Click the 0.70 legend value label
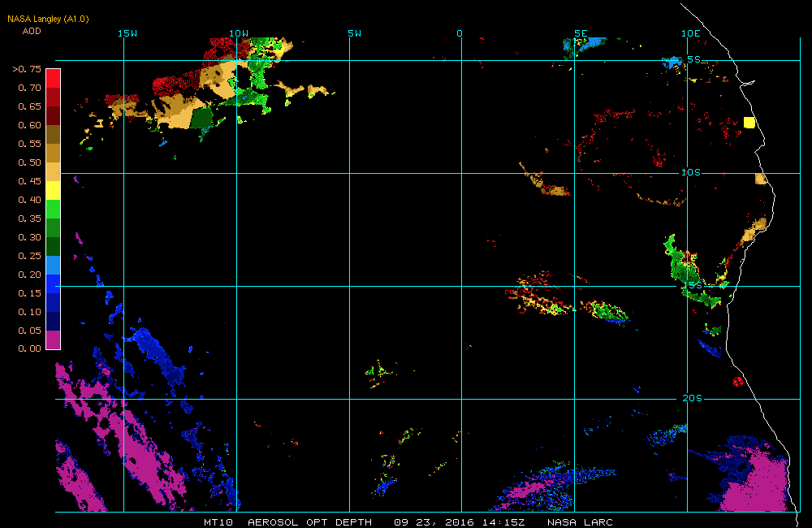 pyautogui.click(x=29, y=88)
